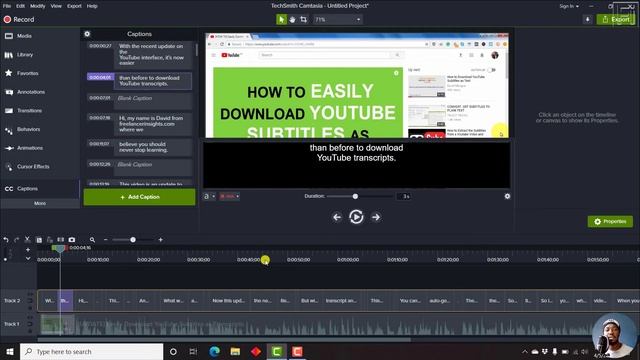The image size is (640, 360).
Task: Open the caption font 'a' dropdown
Action: [x=209, y=196]
